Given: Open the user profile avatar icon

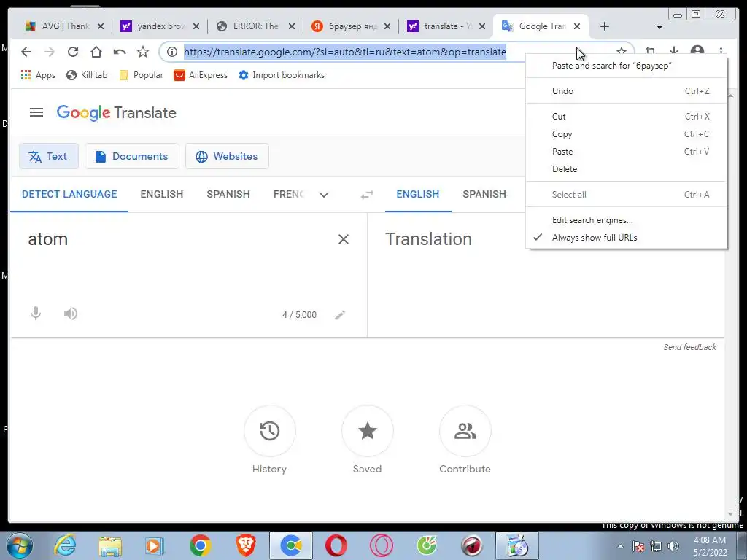Looking at the screenshot, I should (697, 52).
